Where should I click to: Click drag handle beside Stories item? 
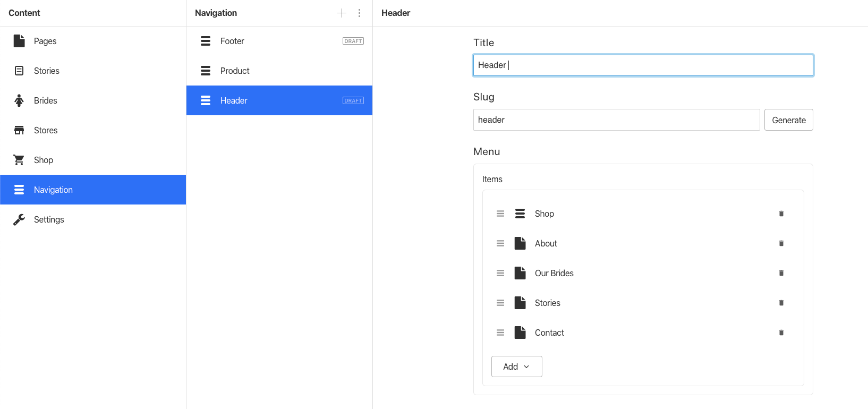[500, 303]
